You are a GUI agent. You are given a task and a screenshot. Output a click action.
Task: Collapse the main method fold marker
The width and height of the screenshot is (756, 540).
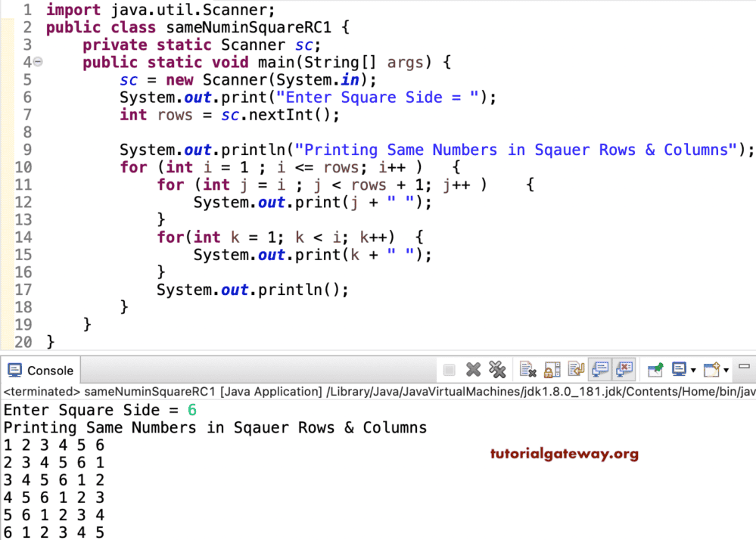click(x=37, y=61)
